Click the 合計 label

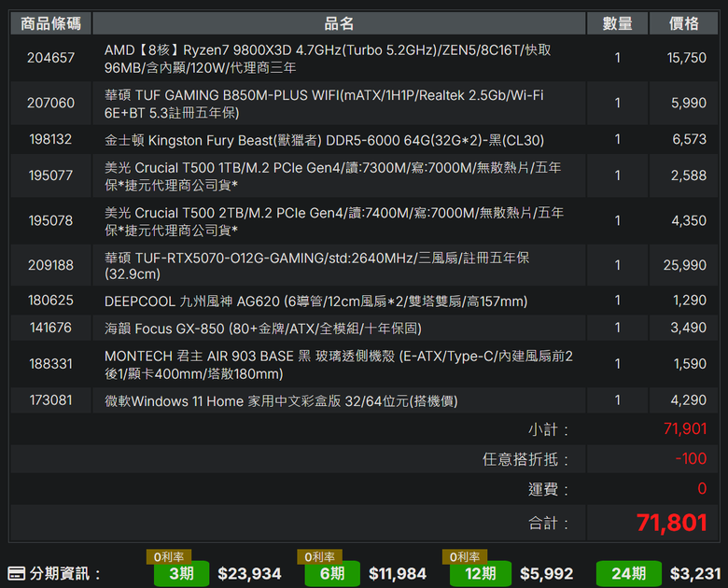[x=548, y=524]
